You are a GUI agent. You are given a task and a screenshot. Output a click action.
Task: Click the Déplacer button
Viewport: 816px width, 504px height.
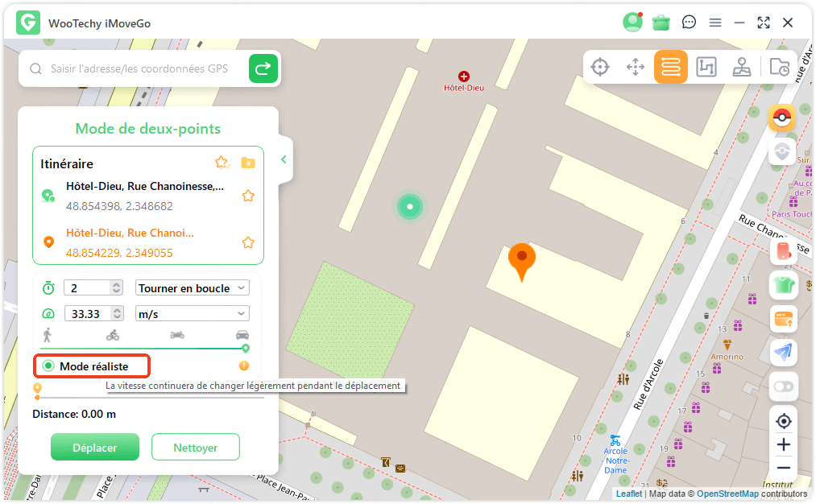pos(95,448)
